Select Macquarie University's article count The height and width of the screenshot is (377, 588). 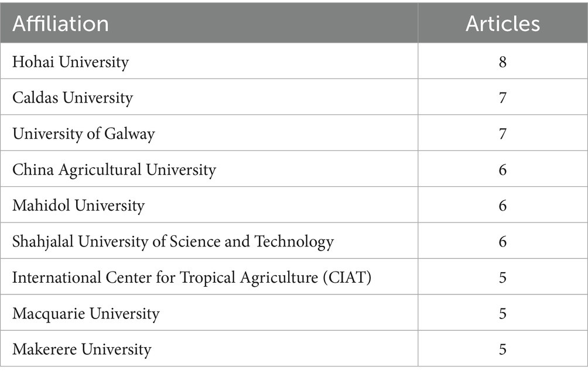pyautogui.click(x=502, y=313)
